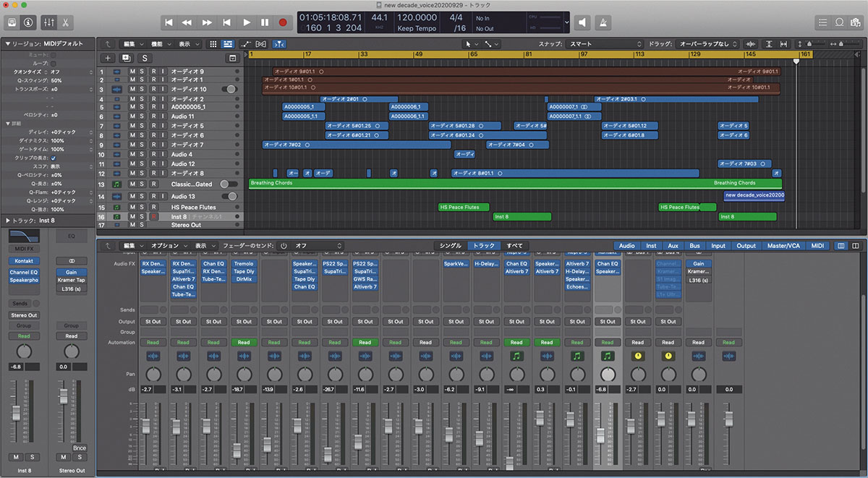This screenshot has height=478, width=868.
Task: Filter mixer by Bus channel strips
Action: (x=694, y=246)
